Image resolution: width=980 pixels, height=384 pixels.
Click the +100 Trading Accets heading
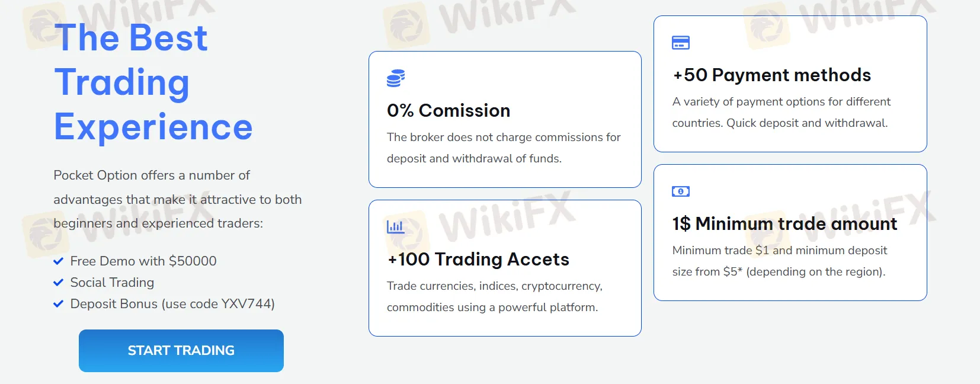pyautogui.click(x=478, y=260)
